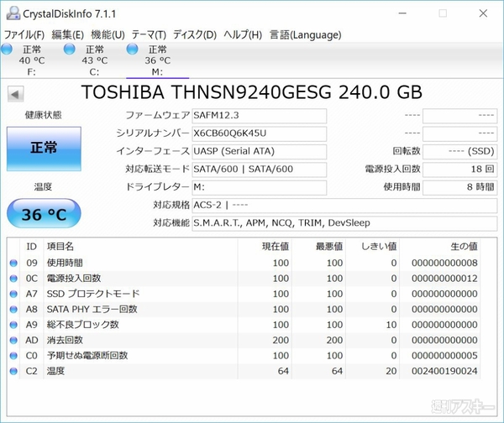Open the ディスク(D) menu
The image size is (504, 423).
(x=195, y=34)
